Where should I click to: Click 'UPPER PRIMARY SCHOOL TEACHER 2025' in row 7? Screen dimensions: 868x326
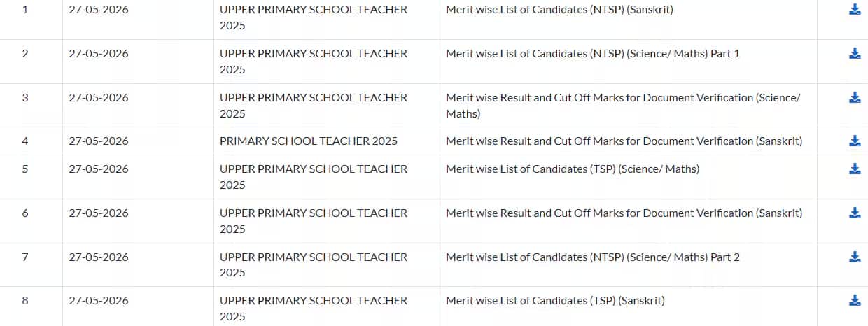(314, 264)
